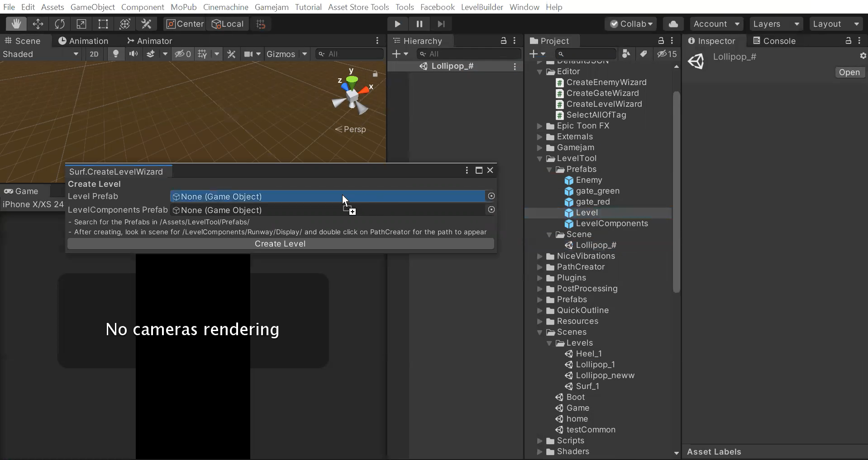Open the LevelBuilder menu

click(482, 7)
